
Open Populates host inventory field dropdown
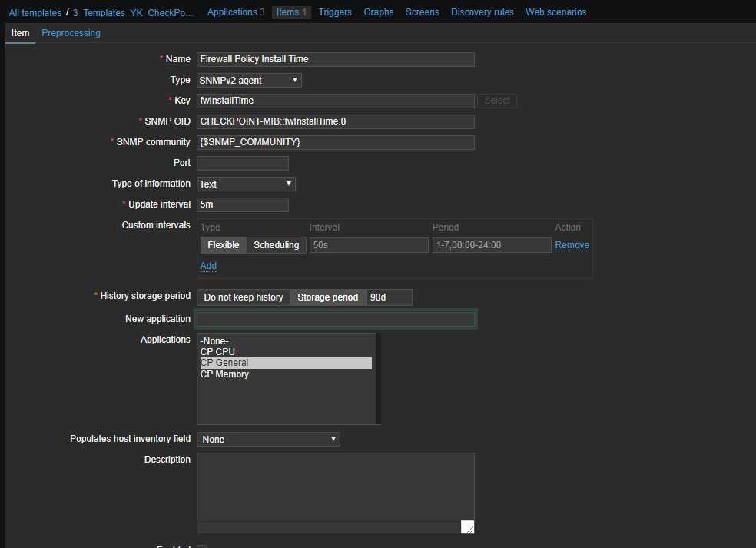[268, 439]
